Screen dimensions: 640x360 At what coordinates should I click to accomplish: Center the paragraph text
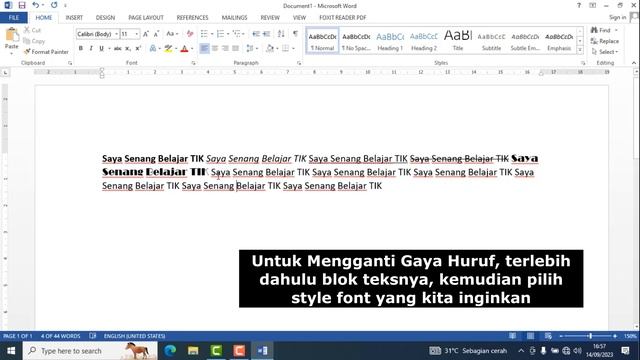[x=215, y=48]
